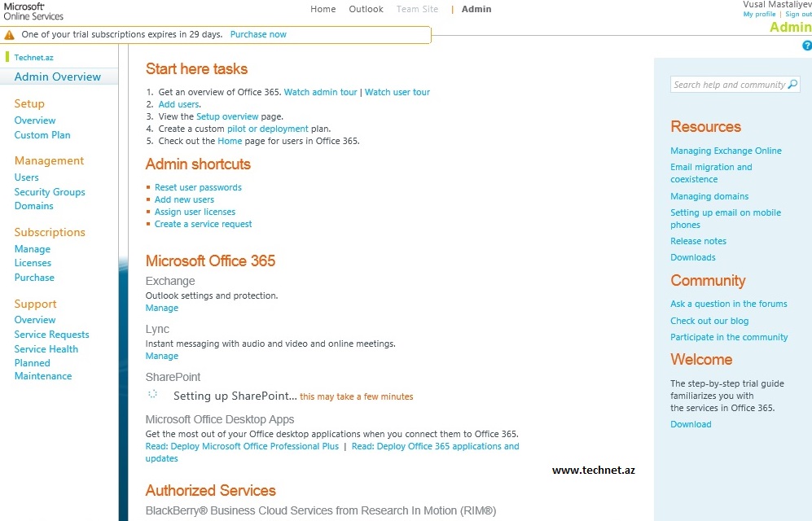Open Users under Management

[x=26, y=177]
